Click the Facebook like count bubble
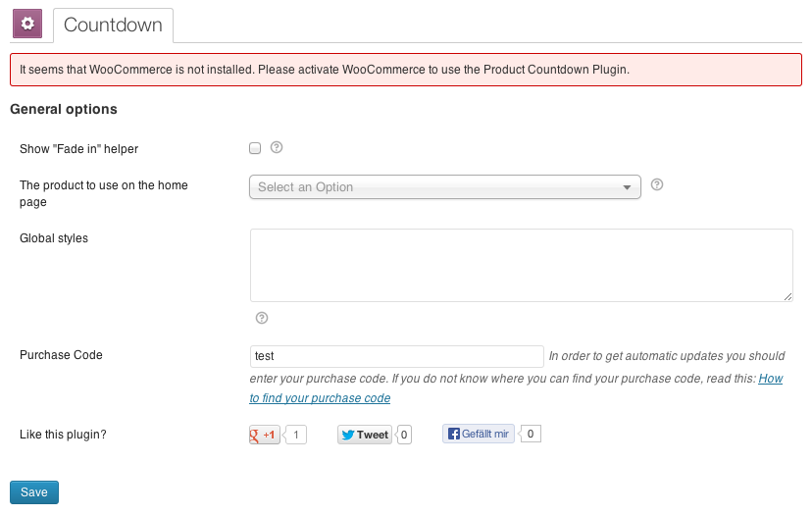The image size is (812, 515). coord(530,434)
